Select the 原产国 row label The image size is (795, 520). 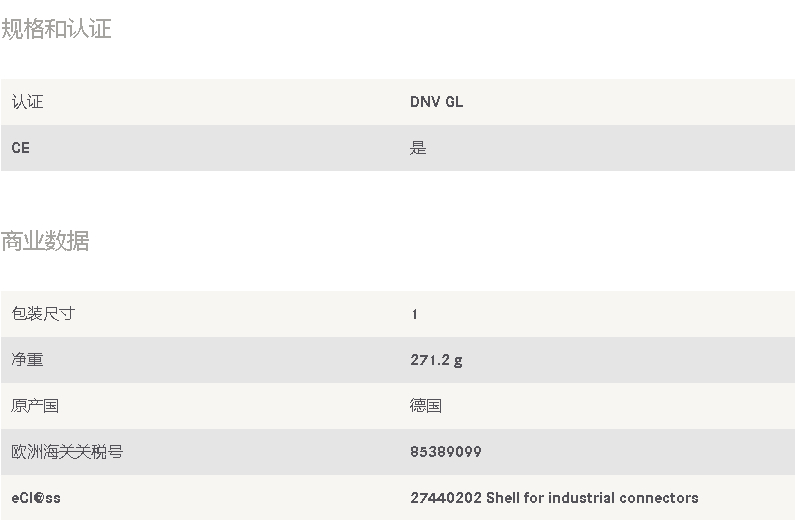pyautogui.click(x=35, y=406)
